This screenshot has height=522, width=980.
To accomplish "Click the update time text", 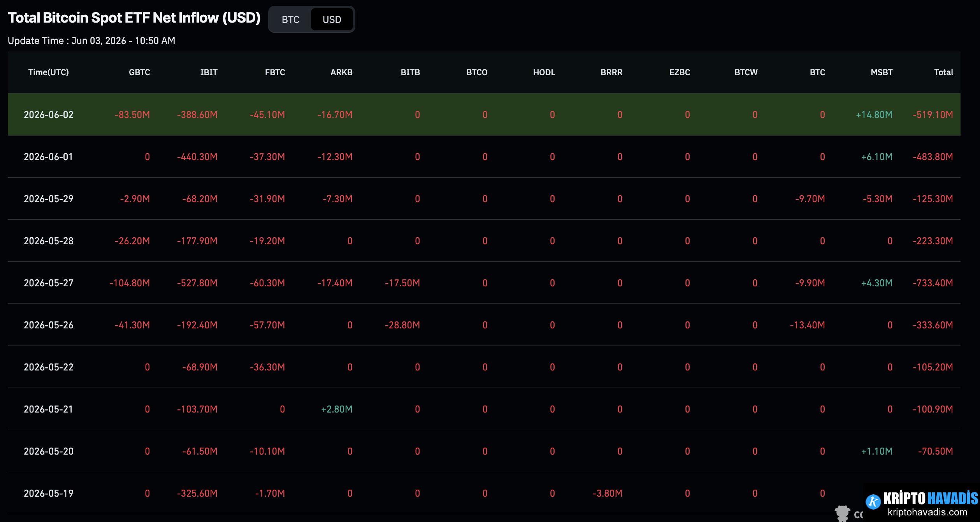I will coord(91,41).
